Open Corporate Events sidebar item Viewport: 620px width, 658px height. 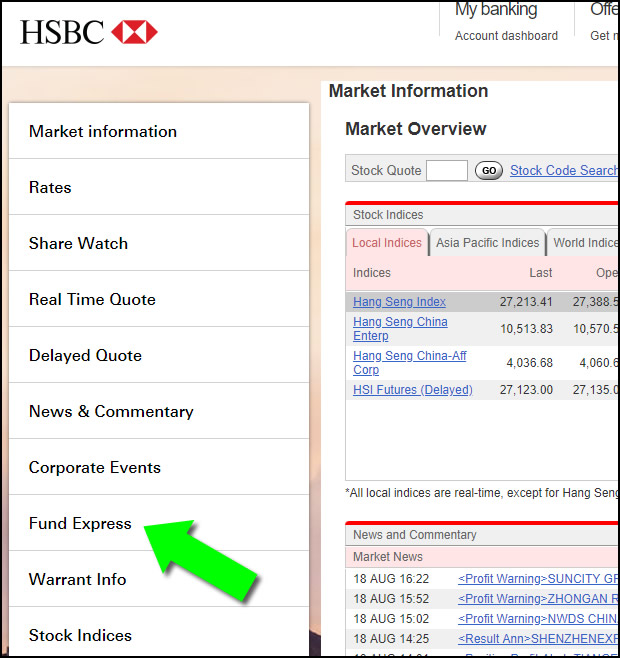(159, 467)
